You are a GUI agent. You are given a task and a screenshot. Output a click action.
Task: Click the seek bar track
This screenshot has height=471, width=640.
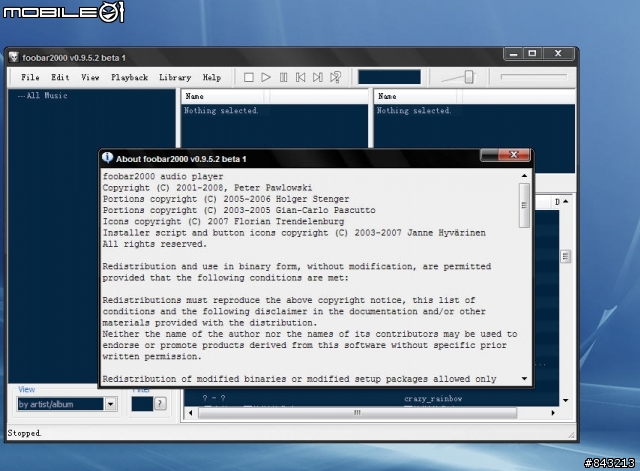pos(533,76)
